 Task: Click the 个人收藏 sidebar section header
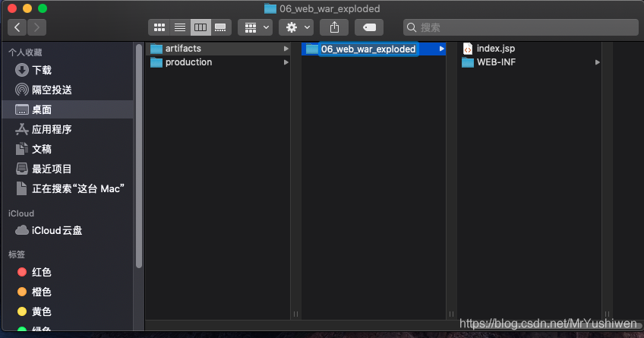point(25,52)
